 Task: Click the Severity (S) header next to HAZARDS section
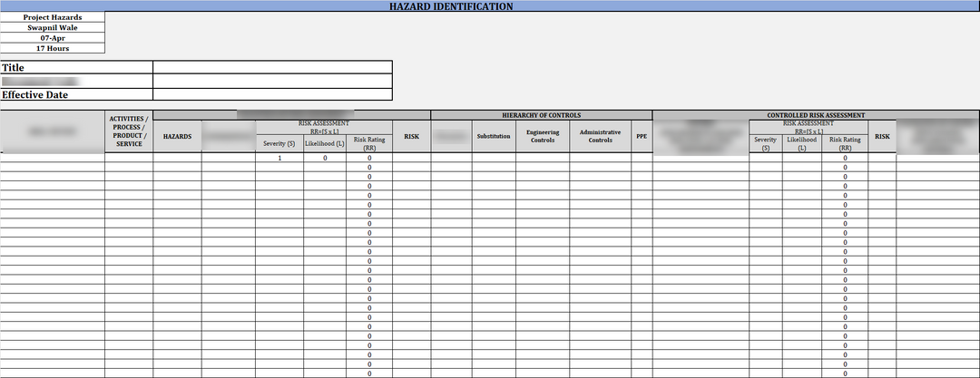(x=279, y=144)
